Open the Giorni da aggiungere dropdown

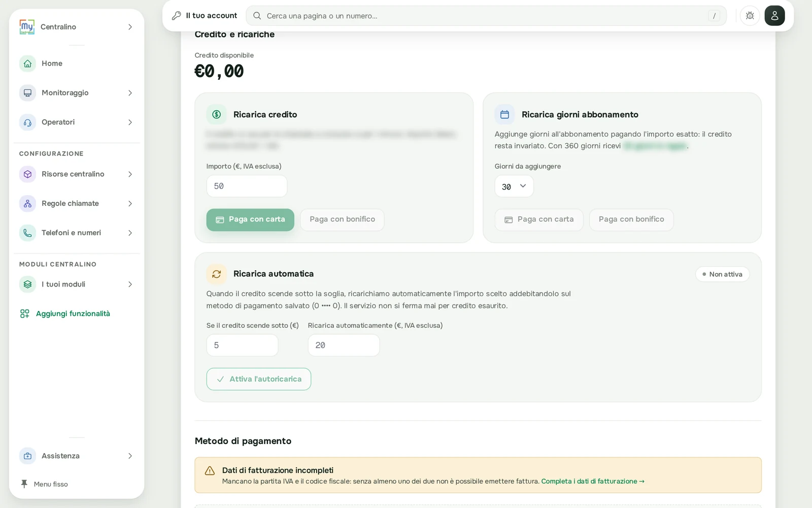514,186
